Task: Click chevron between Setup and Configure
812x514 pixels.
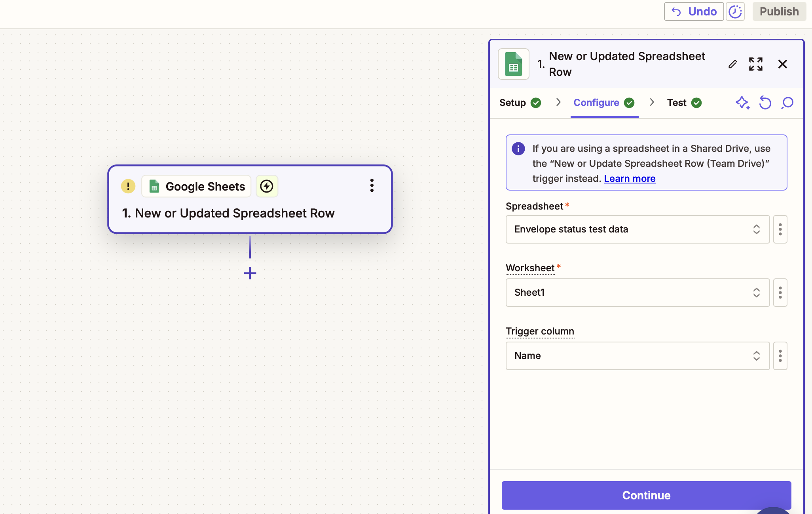Action: pyautogui.click(x=558, y=102)
